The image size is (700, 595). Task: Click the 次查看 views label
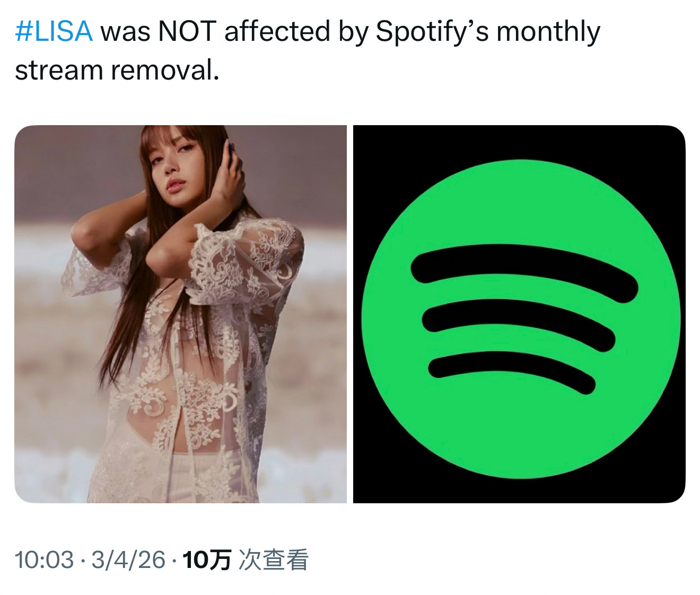click(274, 560)
